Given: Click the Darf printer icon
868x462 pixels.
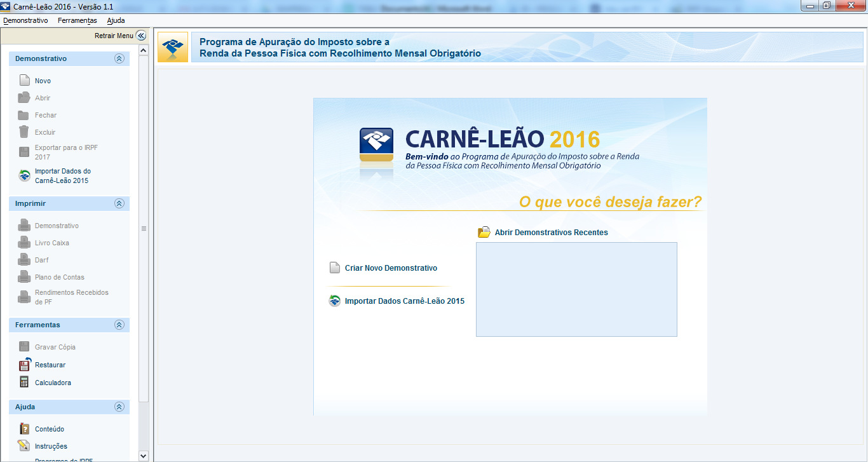Looking at the screenshot, I should pos(24,260).
